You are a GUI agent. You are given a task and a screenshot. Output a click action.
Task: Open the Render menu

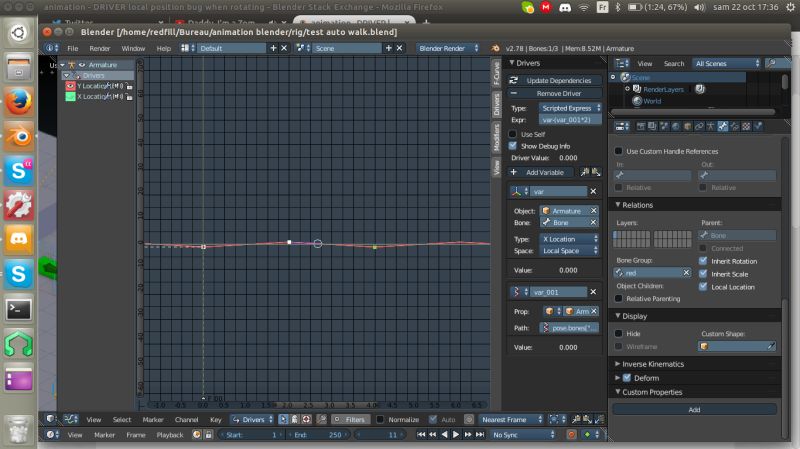pos(99,48)
